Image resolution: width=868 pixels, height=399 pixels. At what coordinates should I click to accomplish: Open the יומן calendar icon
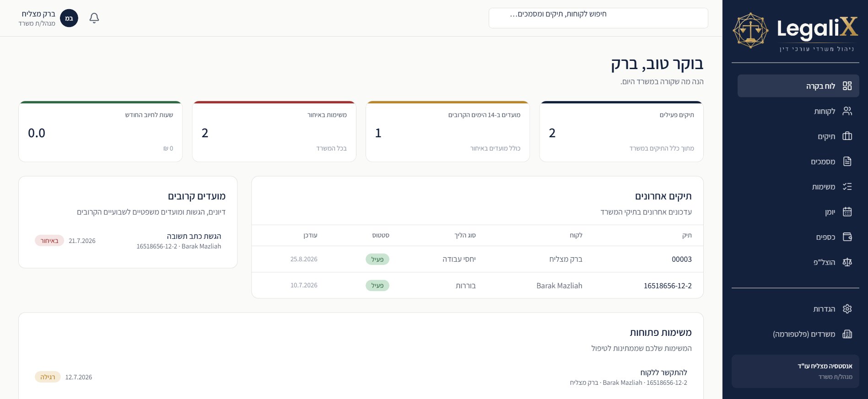[x=847, y=212]
